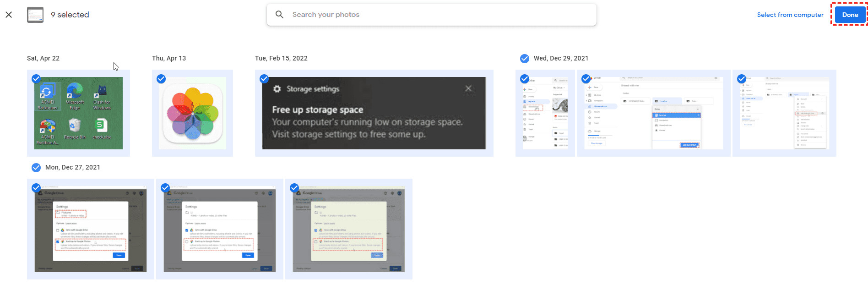This screenshot has width=868, height=301.
Task: Confirm selection with the Done button
Action: coord(850,15)
